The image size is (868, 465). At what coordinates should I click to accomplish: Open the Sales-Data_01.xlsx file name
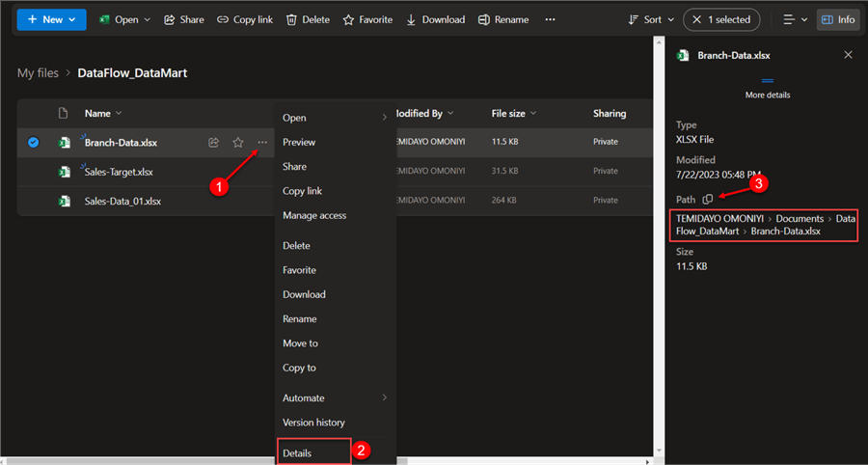[x=122, y=202]
